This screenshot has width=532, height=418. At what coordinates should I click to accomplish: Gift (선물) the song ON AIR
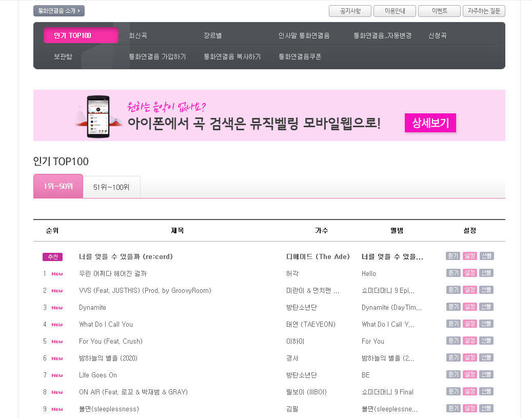486,391
